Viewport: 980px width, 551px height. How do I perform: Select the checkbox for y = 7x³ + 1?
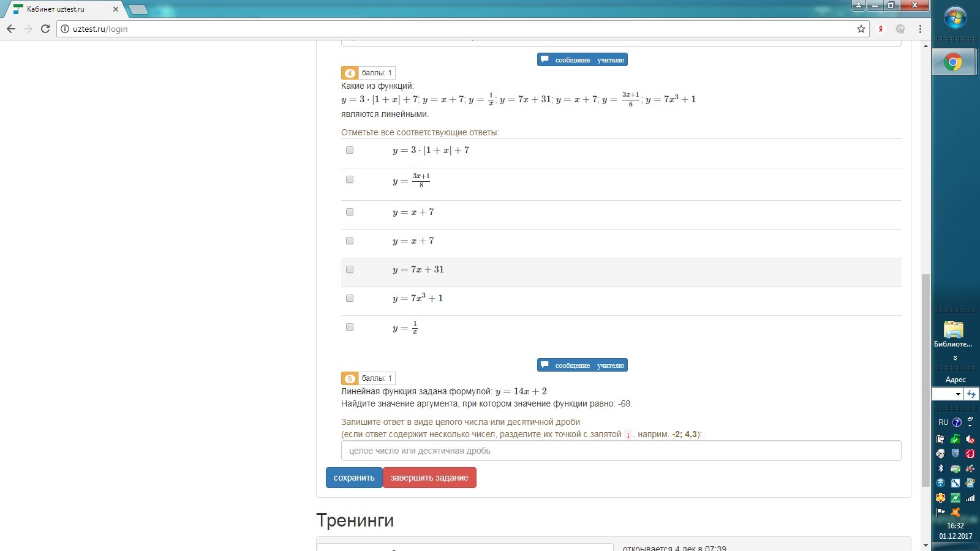pos(350,298)
